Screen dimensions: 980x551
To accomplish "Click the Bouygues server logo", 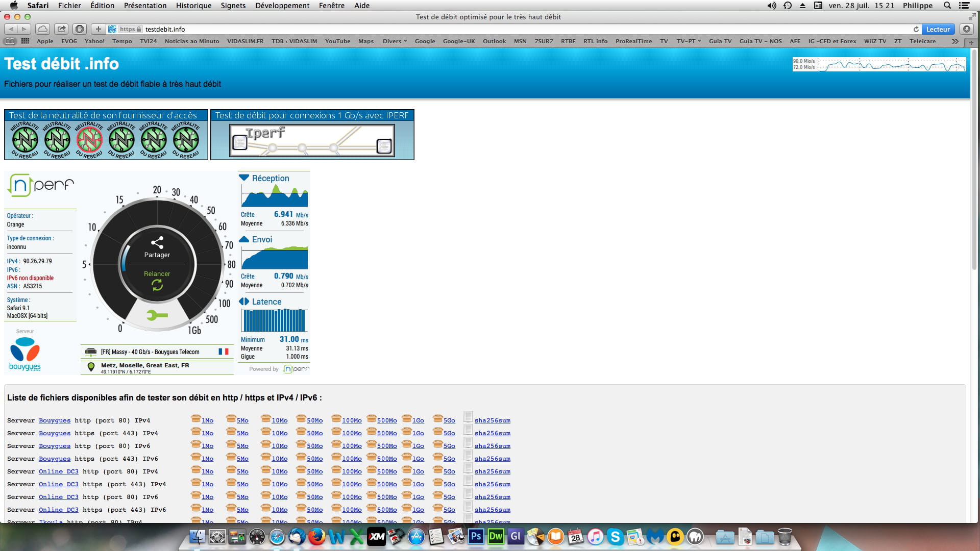I will (24, 354).
